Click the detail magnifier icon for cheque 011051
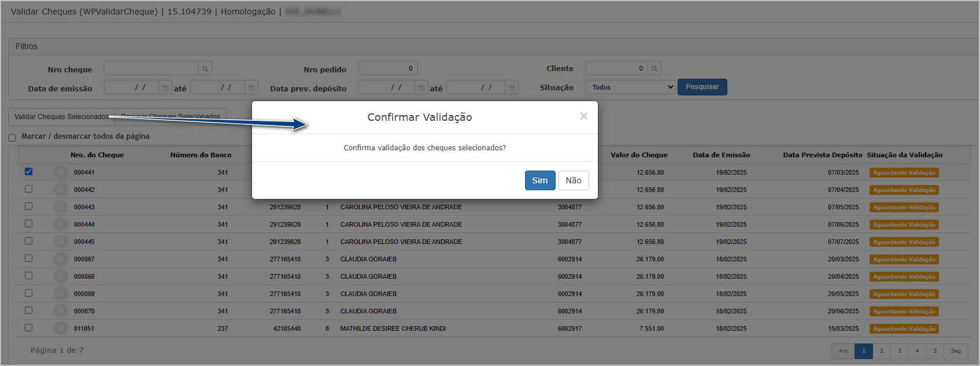The width and height of the screenshot is (980, 366). click(61, 328)
